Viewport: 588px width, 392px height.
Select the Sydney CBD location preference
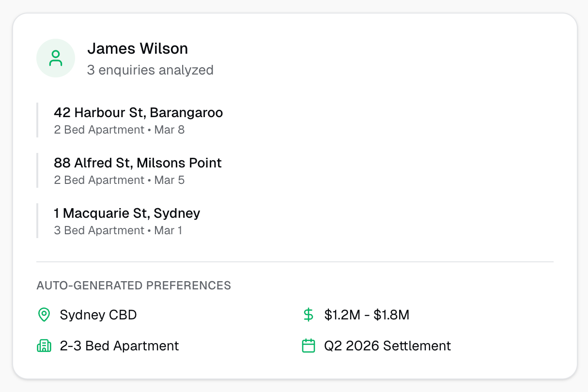(98, 315)
